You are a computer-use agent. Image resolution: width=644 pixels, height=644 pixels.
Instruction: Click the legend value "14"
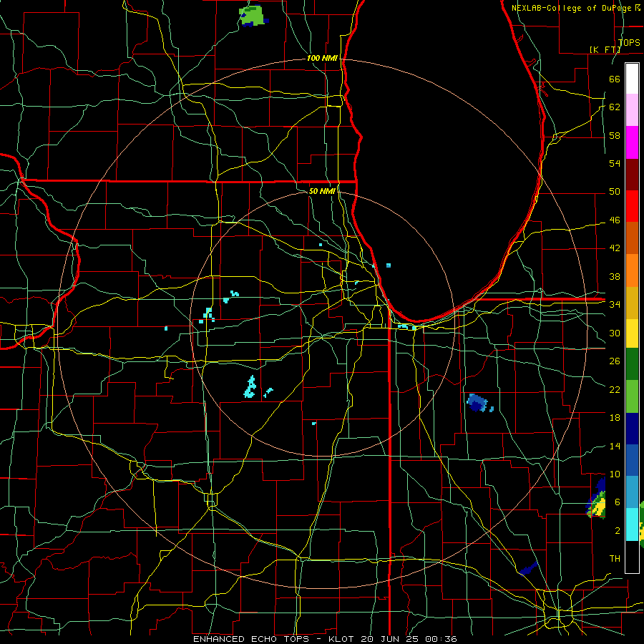615,446
